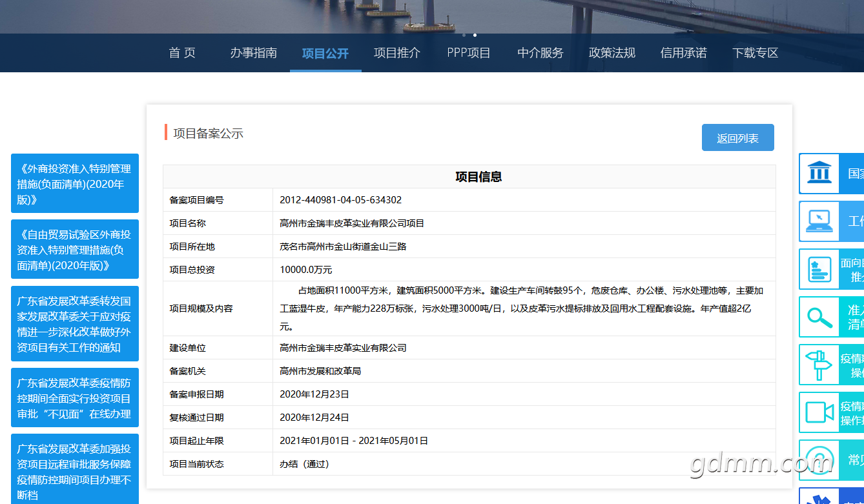Click the 备案项目编号 label cell

tap(218, 200)
